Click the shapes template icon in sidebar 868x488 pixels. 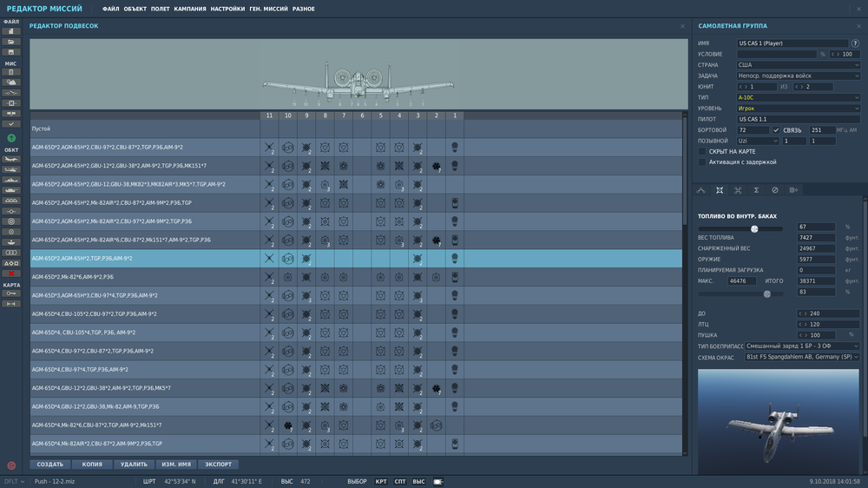point(10,263)
